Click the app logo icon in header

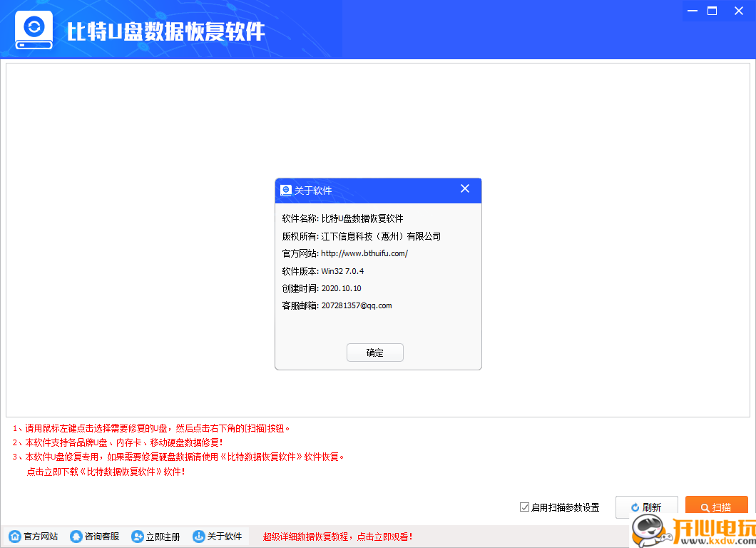point(34,30)
